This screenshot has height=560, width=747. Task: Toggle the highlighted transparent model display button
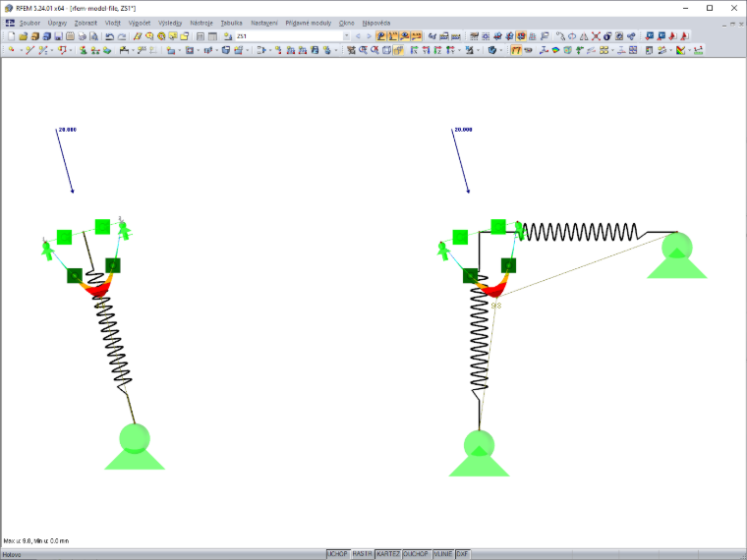pos(399,50)
